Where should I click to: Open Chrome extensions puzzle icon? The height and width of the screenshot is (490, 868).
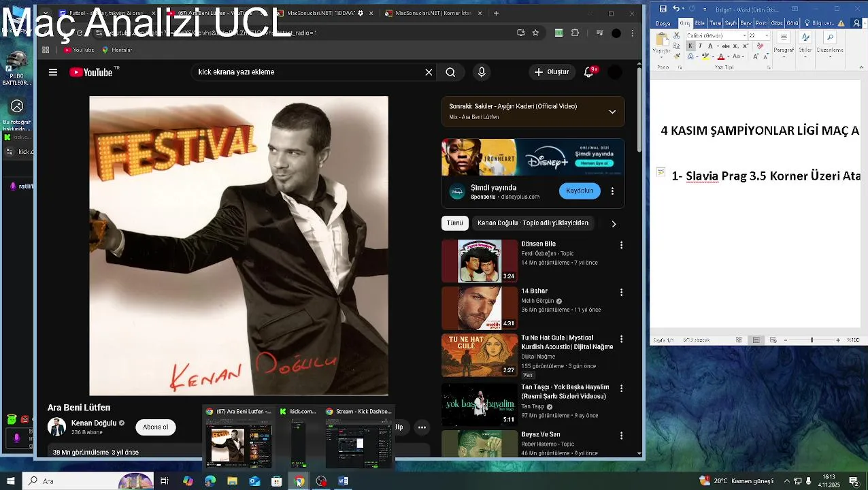click(x=575, y=33)
